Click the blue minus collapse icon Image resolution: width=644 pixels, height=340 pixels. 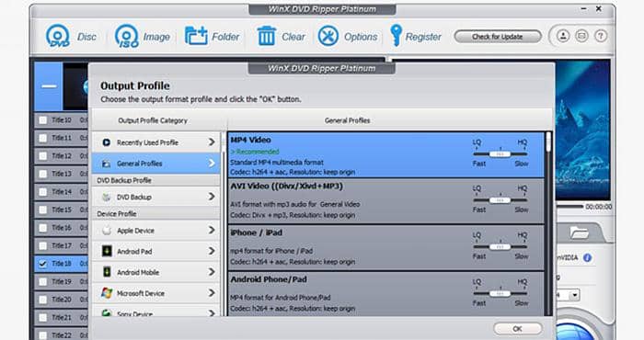coord(49,86)
